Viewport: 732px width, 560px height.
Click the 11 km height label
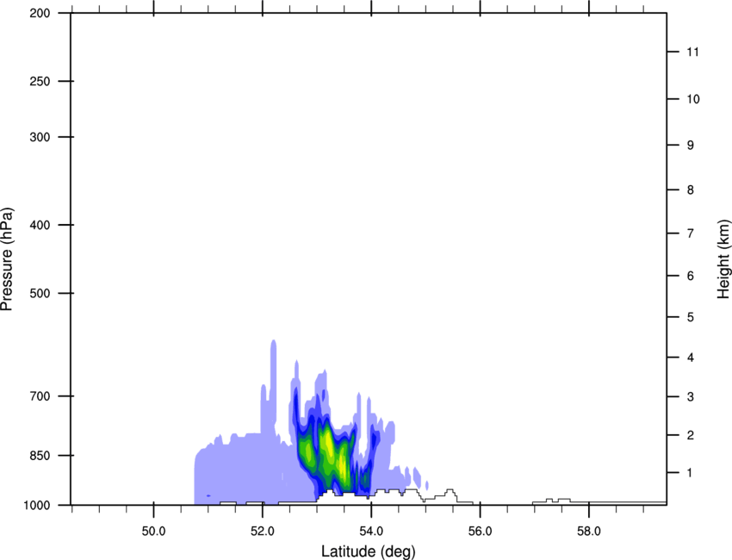coord(693,52)
